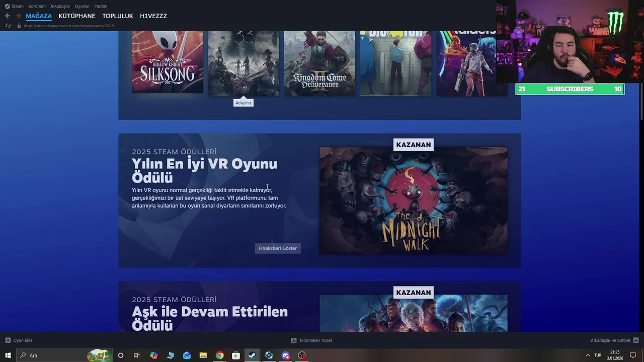The height and width of the screenshot is (362, 644).
Task: Click the store URL address field
Action: (x=69, y=26)
